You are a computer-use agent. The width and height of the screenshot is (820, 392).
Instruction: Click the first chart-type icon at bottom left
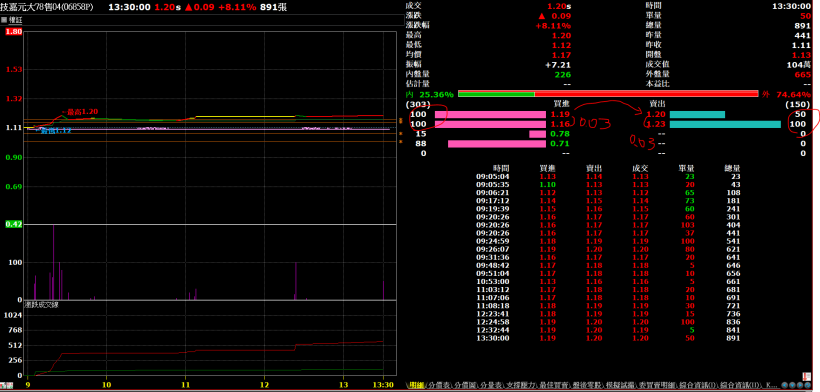point(3,385)
